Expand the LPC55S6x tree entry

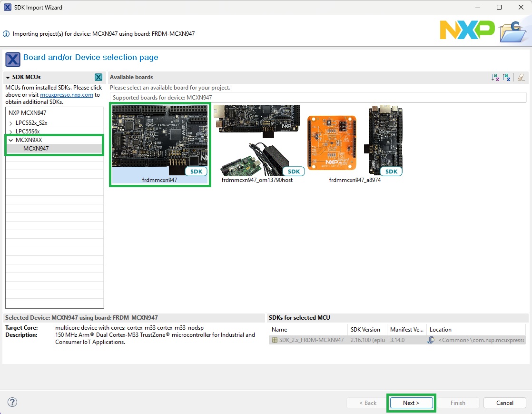pyautogui.click(x=11, y=131)
